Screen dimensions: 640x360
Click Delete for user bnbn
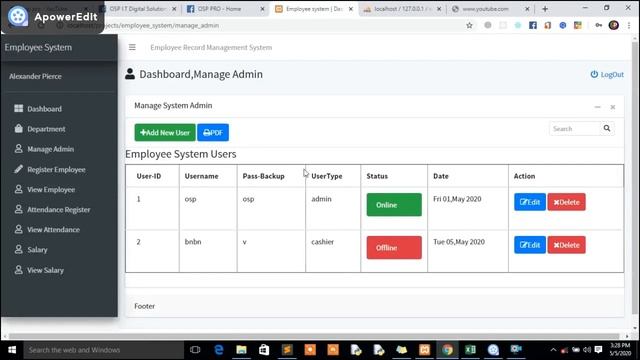[566, 245]
